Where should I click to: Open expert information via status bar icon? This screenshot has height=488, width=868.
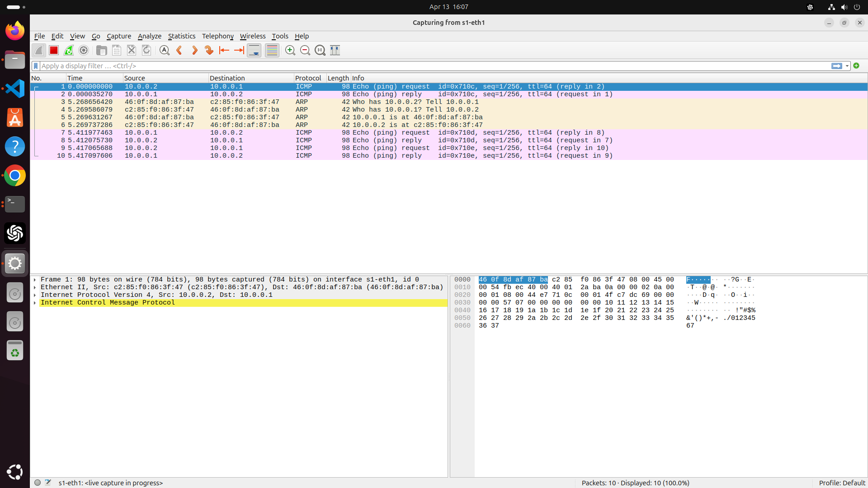(x=37, y=482)
